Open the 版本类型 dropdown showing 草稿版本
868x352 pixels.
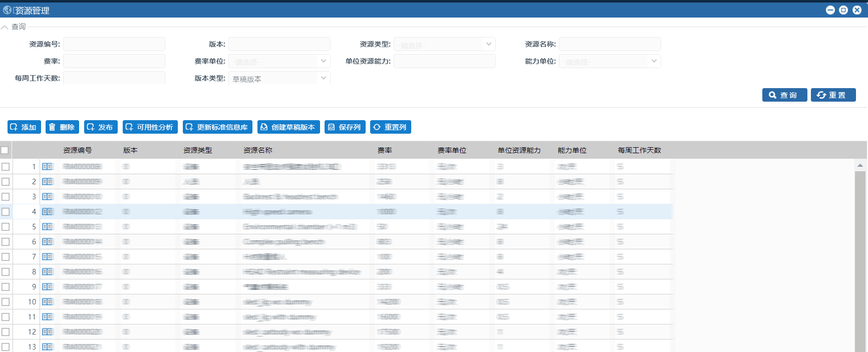[x=279, y=79]
